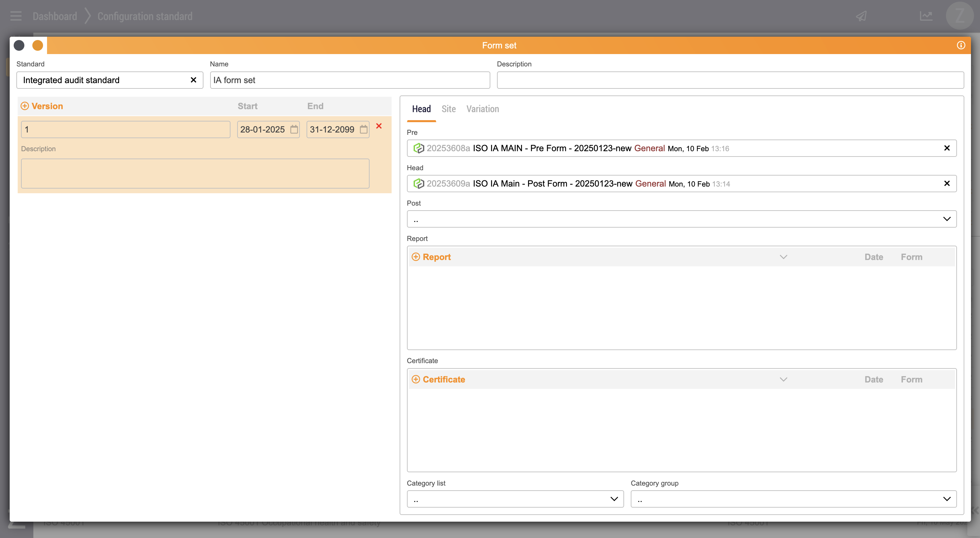Expand the Report header chevron
Viewport: 980px width, 538px height.
pyautogui.click(x=783, y=257)
